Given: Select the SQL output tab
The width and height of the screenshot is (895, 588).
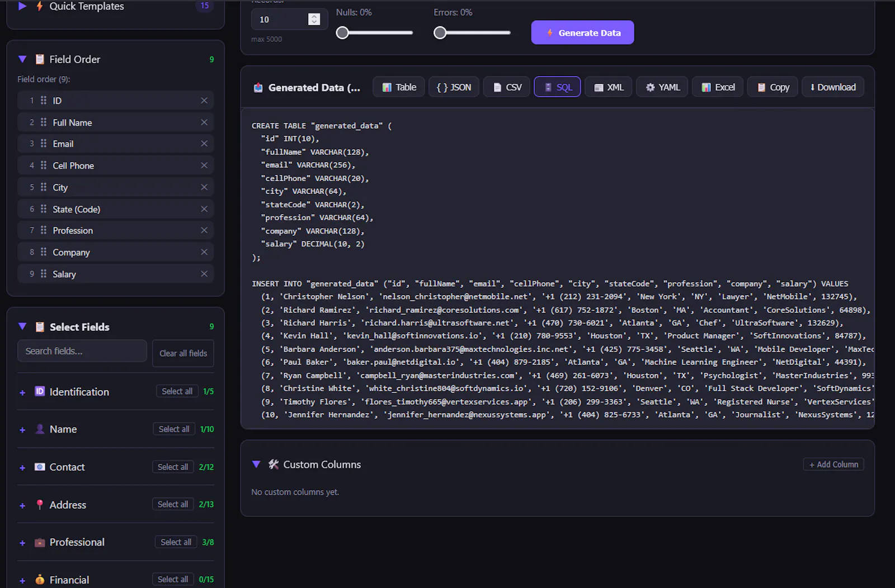Looking at the screenshot, I should (557, 87).
